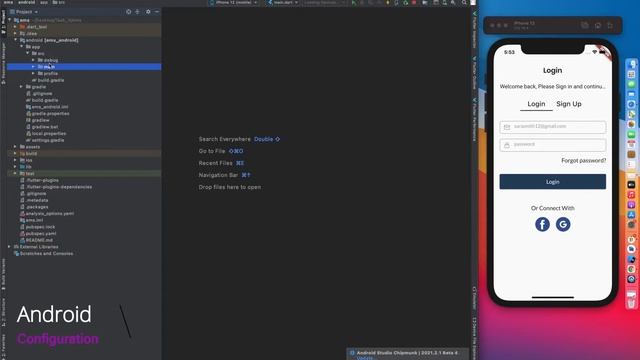The height and width of the screenshot is (360, 640).
Task: Expand the ios folder
Action: coord(16,160)
